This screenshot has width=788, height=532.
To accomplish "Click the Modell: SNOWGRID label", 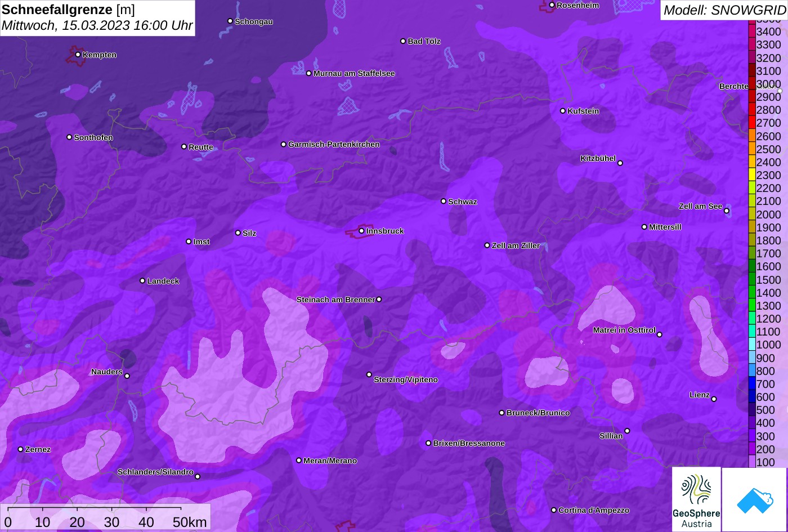I will 724,10.
